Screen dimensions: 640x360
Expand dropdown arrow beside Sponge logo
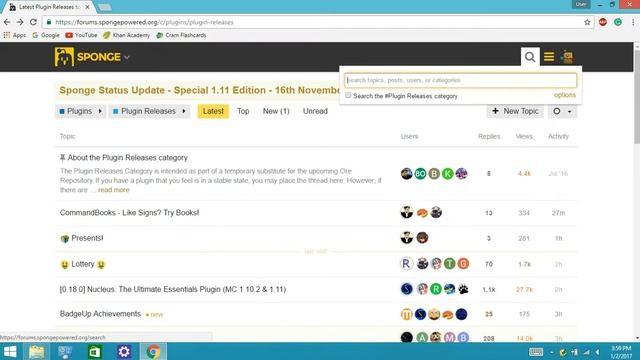pos(127,58)
